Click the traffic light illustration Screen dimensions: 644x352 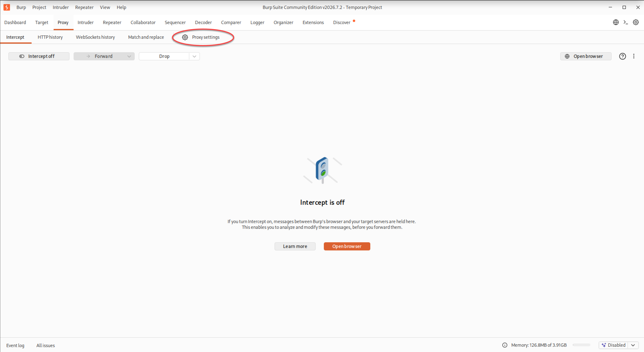pos(322,170)
